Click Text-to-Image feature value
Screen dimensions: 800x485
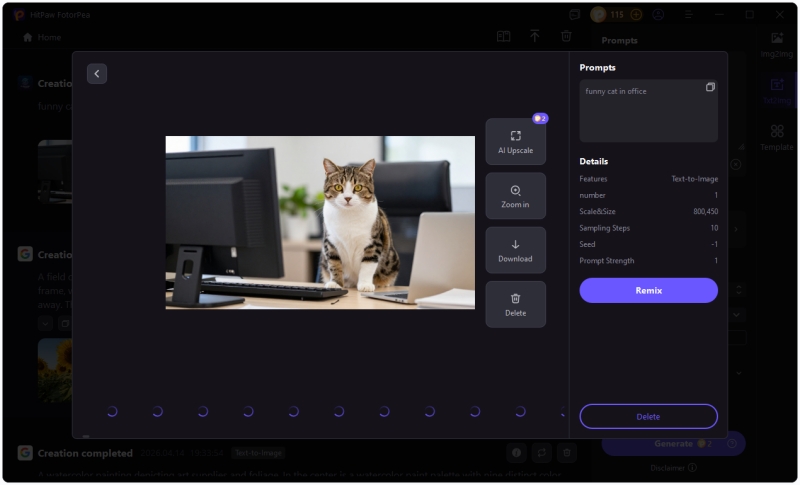click(694, 179)
